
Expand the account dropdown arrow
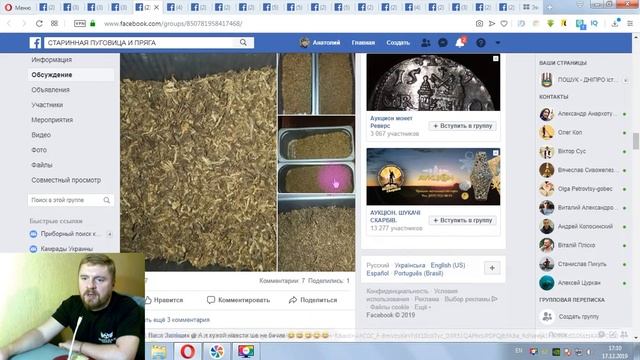498,42
